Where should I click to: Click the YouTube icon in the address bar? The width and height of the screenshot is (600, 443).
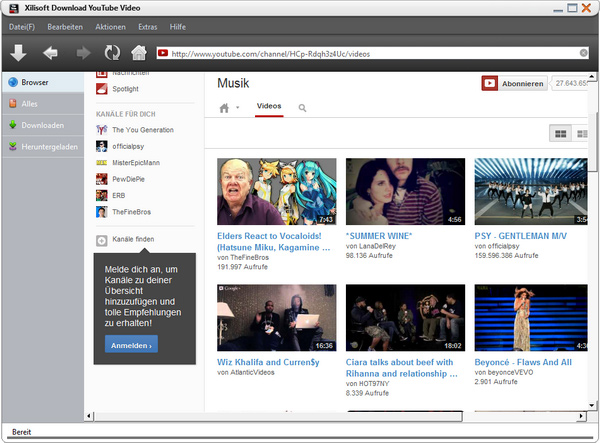pyautogui.click(x=163, y=53)
